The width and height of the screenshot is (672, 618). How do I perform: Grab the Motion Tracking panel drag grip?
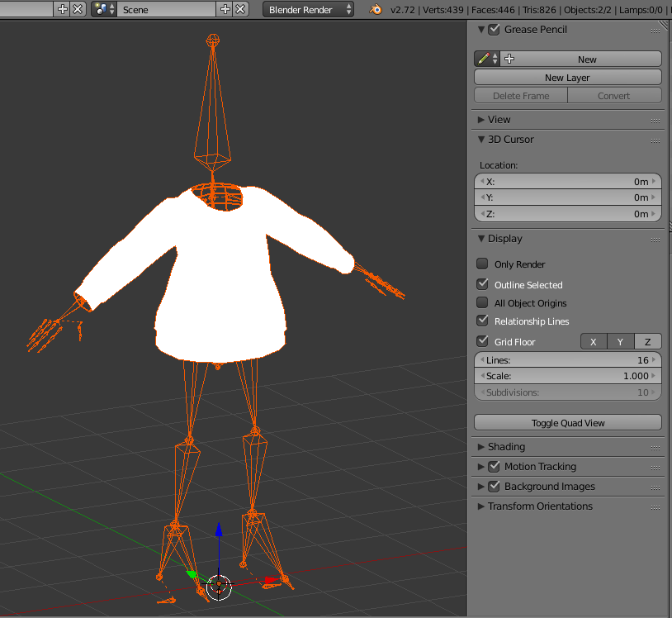[655, 468]
